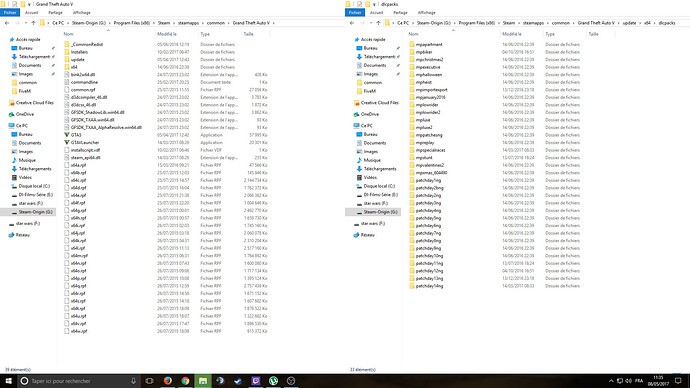Click the back arrow in left Explorer window
The width and height of the screenshot is (690, 388).
pyautogui.click(x=7, y=23)
